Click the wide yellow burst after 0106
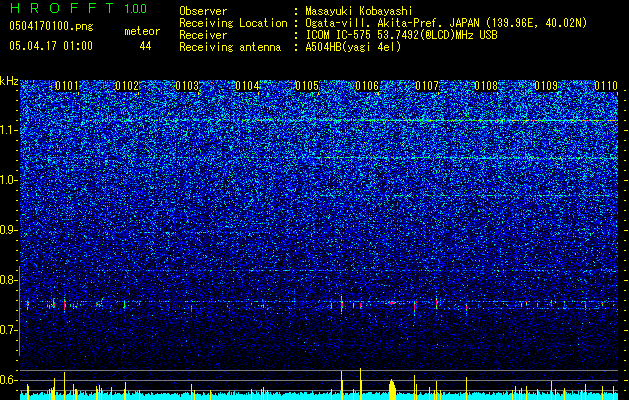 tap(392, 389)
